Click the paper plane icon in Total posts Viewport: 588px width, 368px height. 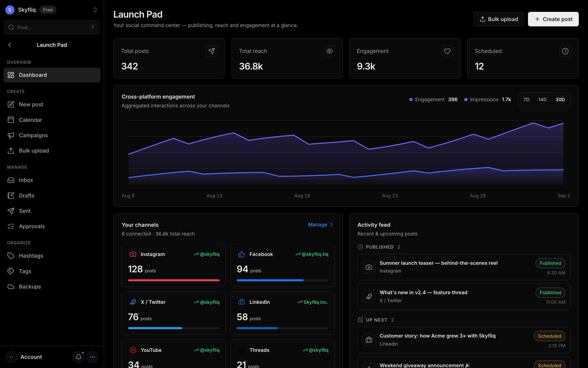point(211,51)
